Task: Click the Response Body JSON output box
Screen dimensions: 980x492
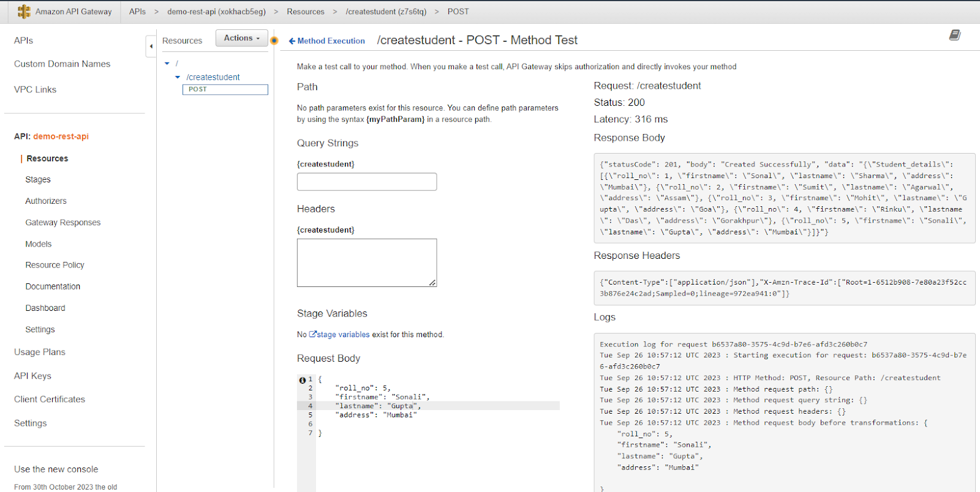Action: coord(785,198)
